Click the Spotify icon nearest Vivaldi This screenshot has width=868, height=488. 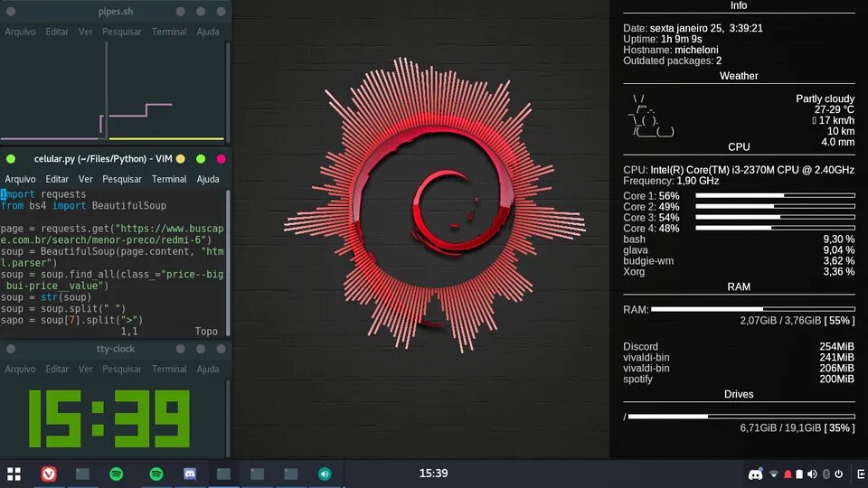point(117,474)
